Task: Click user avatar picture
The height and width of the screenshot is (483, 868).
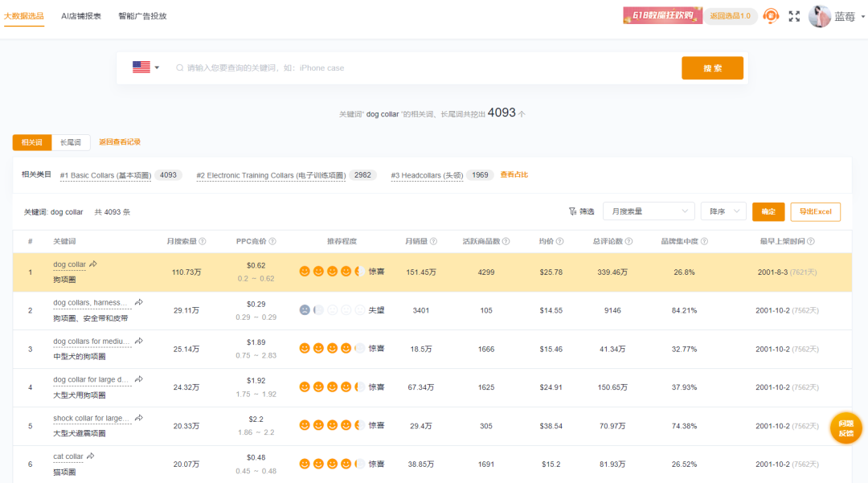Action: [x=819, y=16]
